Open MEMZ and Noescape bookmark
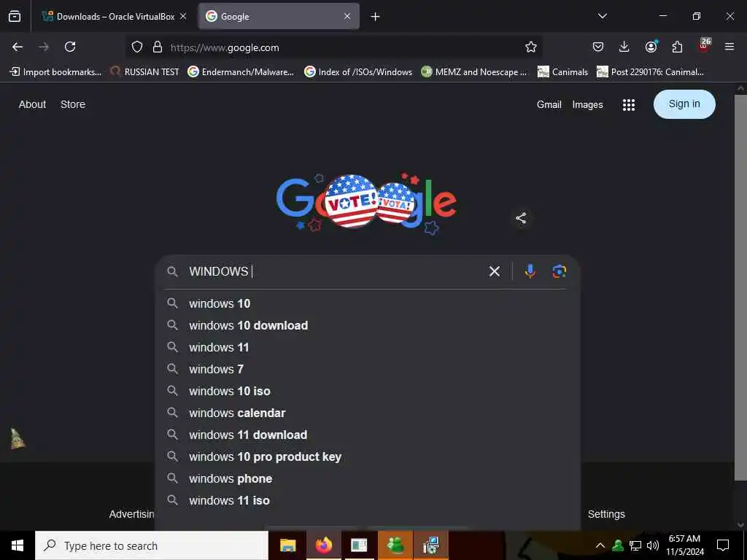The height and width of the screenshot is (560, 747). pos(474,72)
